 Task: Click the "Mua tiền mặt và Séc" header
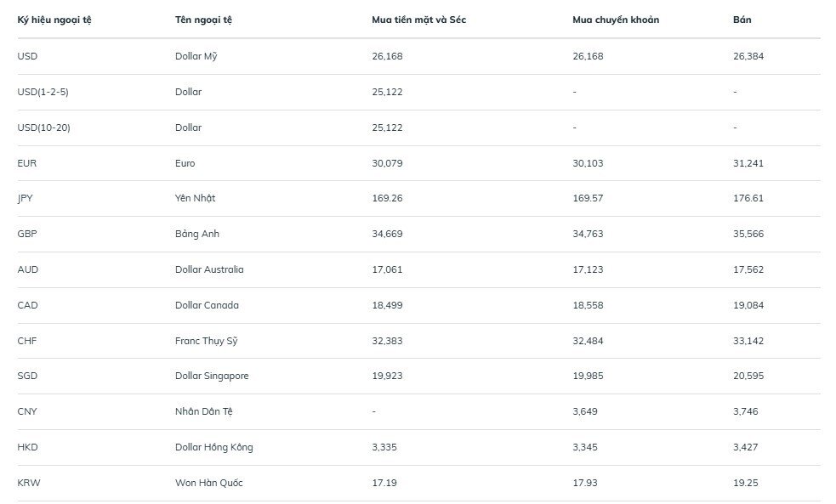[x=418, y=20]
